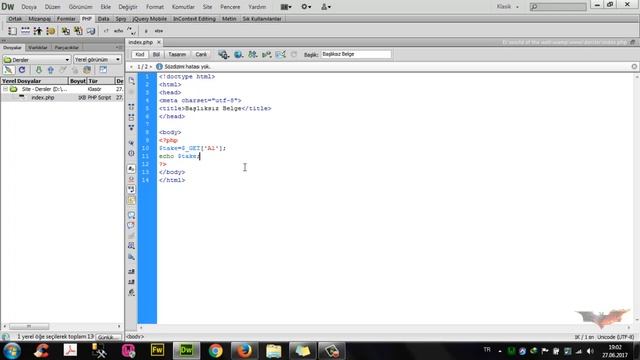Click the connect to remote server icon
The width and height of the screenshot is (640, 360).
coord(9,70)
